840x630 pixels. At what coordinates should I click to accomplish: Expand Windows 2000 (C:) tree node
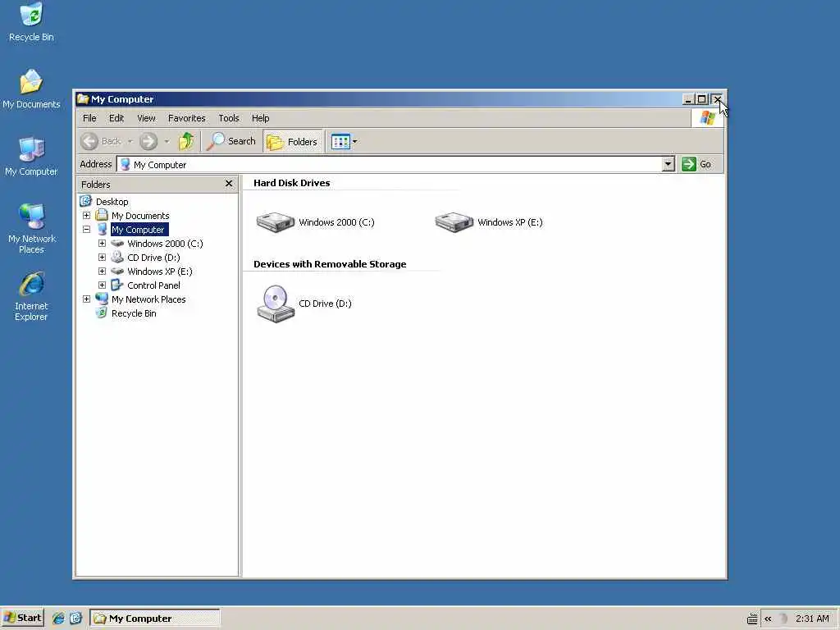coord(102,243)
